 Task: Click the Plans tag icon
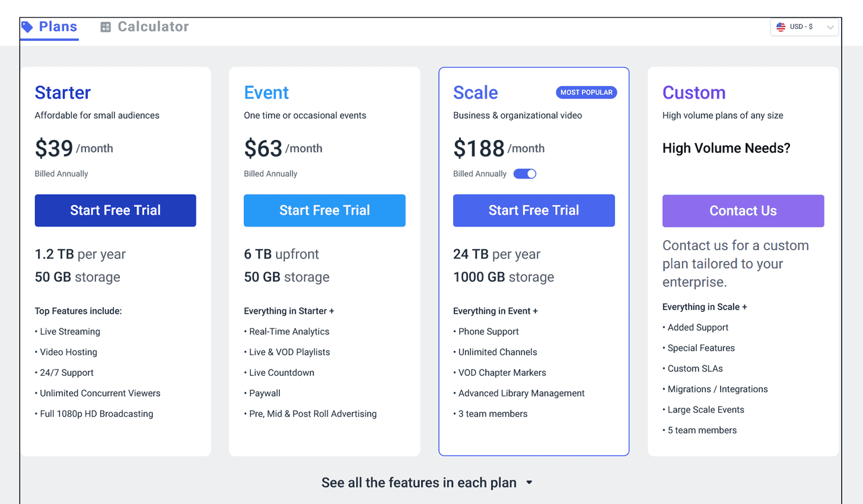(27, 27)
